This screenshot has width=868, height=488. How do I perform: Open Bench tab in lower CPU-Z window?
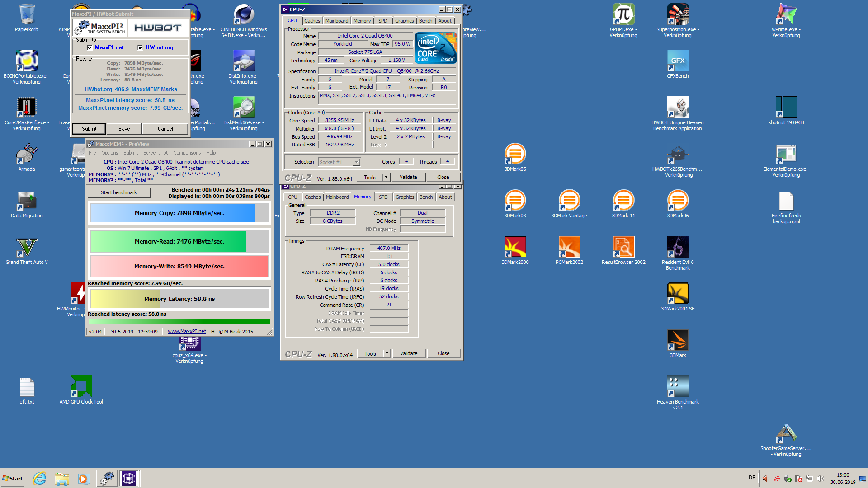[426, 197]
